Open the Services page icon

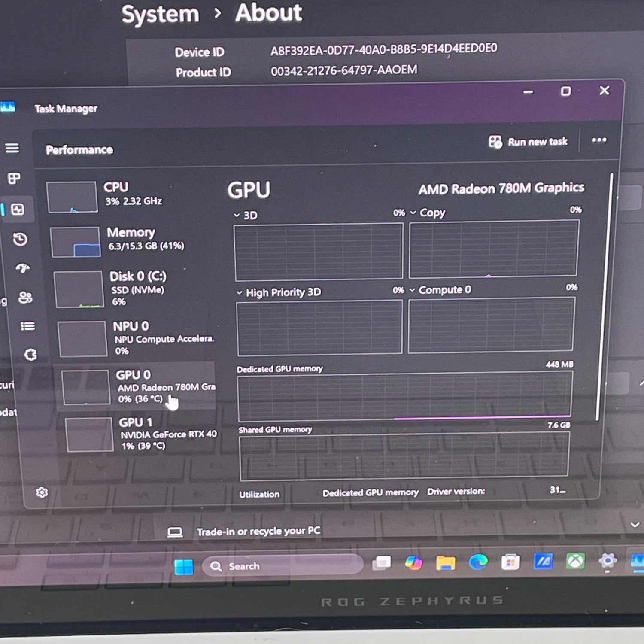(30, 355)
